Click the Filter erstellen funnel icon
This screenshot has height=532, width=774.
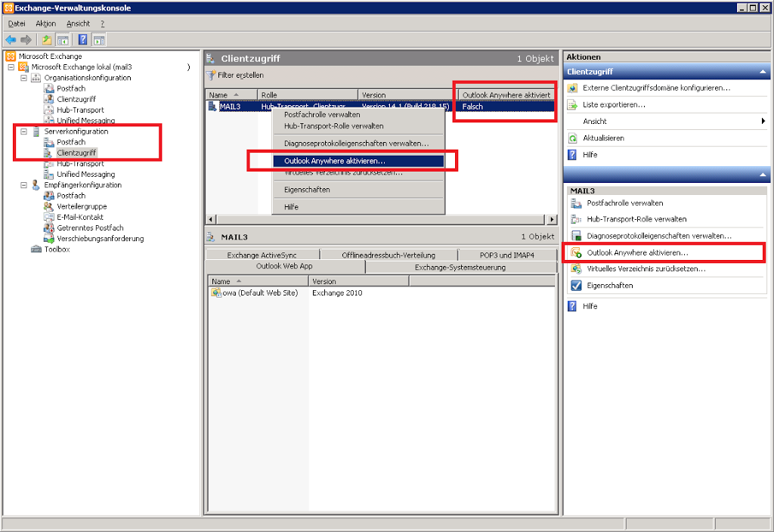pos(211,76)
